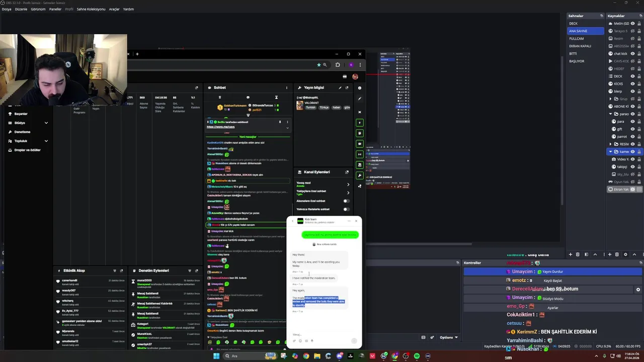The width and height of the screenshot is (644, 362).
Task: Expand the RESİM source group
Action: [x=610, y=144]
